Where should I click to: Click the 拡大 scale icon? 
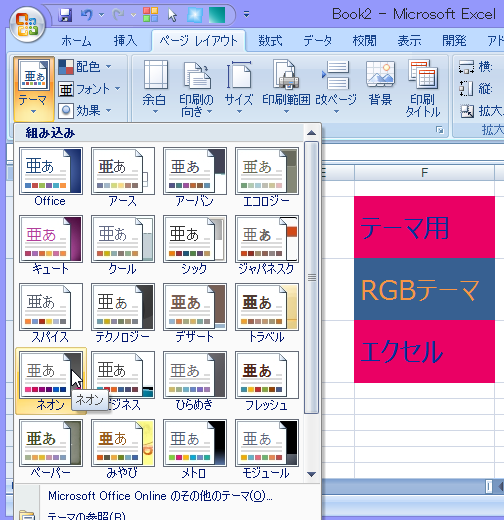(x=467, y=111)
